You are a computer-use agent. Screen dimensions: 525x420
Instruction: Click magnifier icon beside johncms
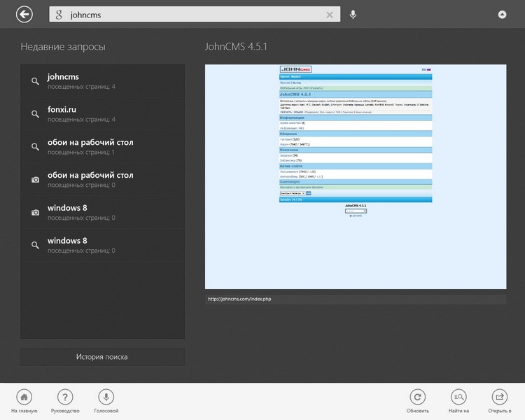(x=35, y=81)
